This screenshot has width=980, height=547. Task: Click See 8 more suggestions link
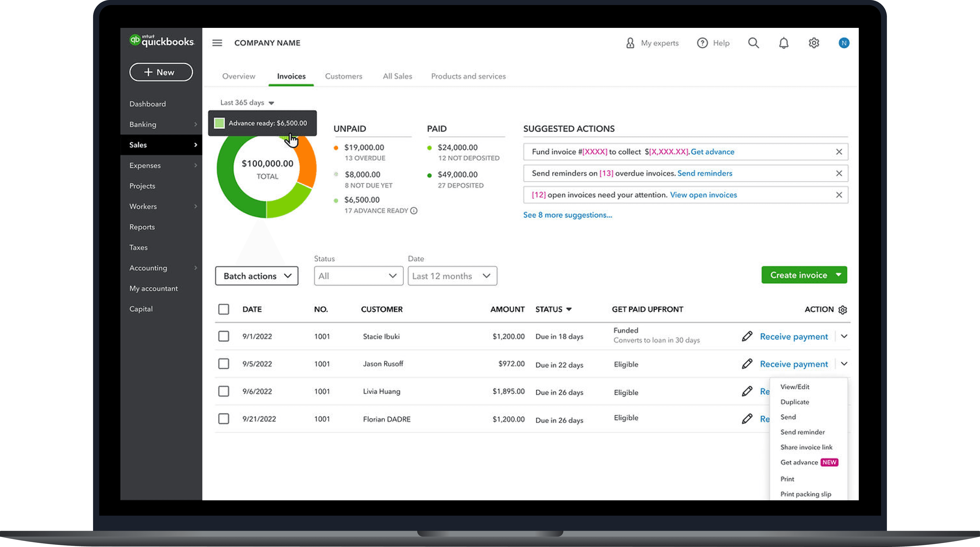pyautogui.click(x=567, y=215)
